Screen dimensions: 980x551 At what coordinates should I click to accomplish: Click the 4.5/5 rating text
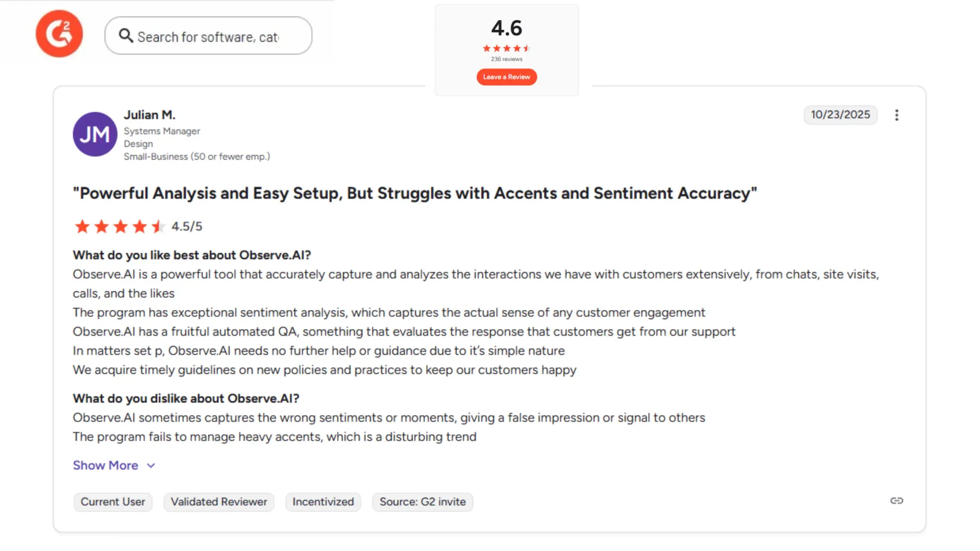[187, 226]
